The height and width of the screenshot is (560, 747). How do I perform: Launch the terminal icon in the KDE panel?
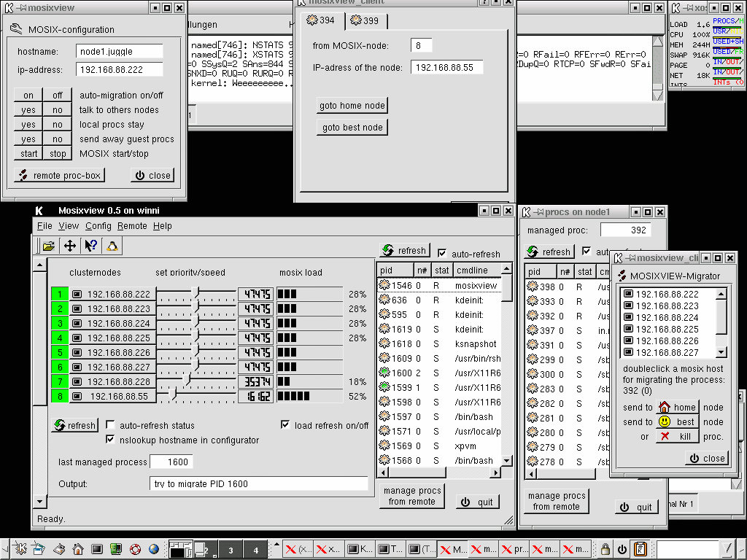click(97, 549)
